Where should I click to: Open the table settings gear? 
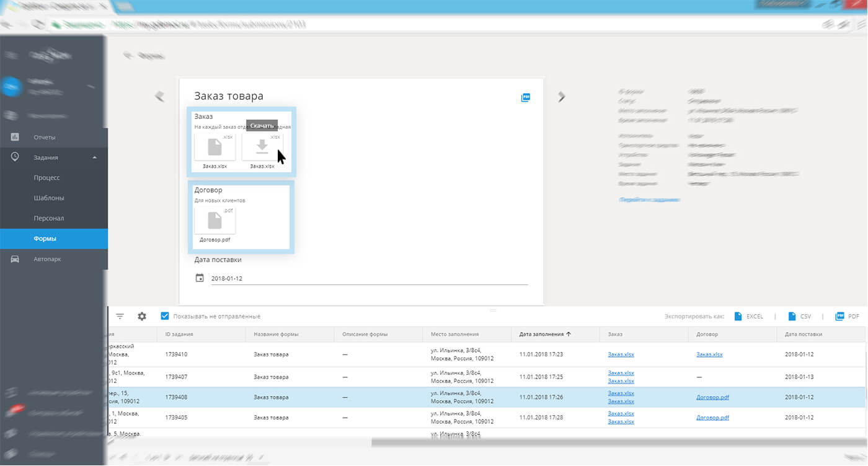point(142,316)
